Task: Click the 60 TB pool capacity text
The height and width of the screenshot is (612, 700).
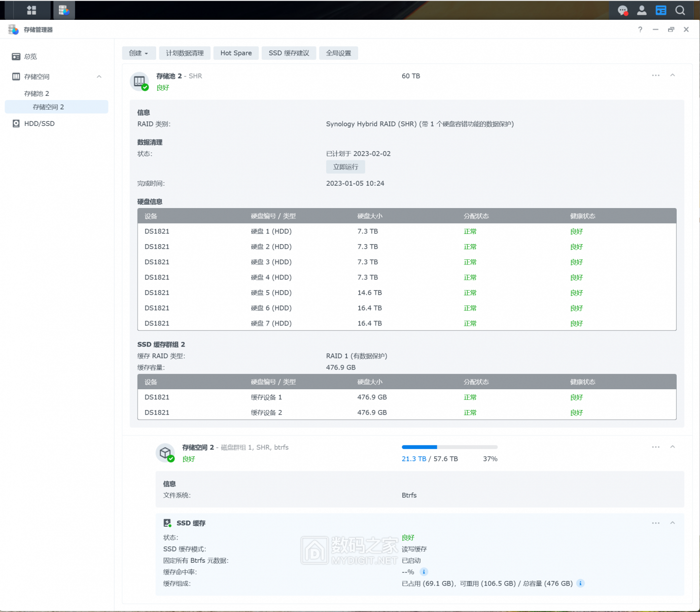Action: (411, 76)
